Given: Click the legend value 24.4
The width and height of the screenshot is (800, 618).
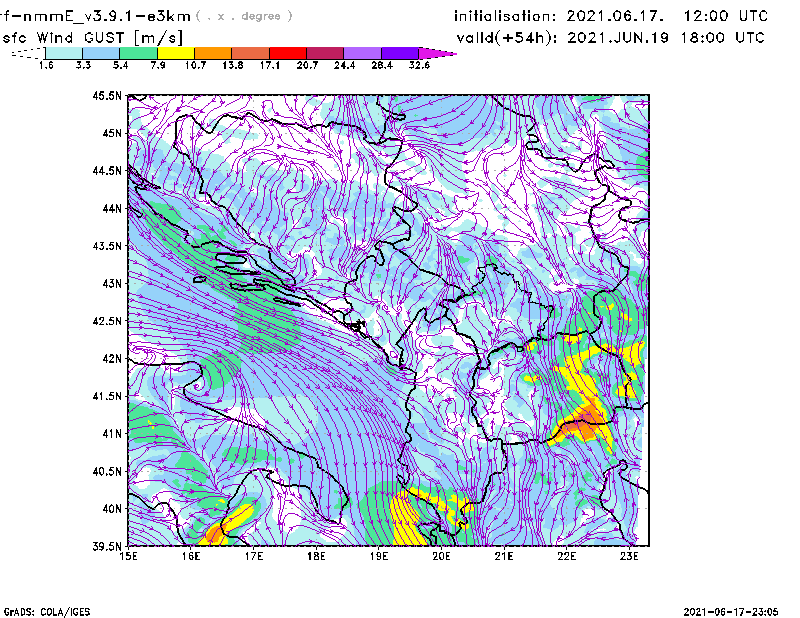Looking at the screenshot, I should point(344,65).
